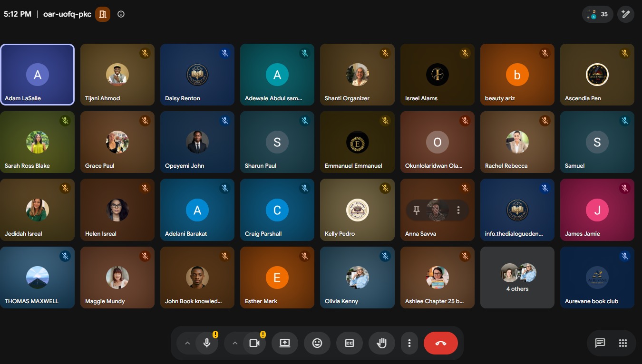The height and width of the screenshot is (364, 642).
Task: Click muted mic icon on Aurevane book club
Action: pyautogui.click(x=625, y=256)
